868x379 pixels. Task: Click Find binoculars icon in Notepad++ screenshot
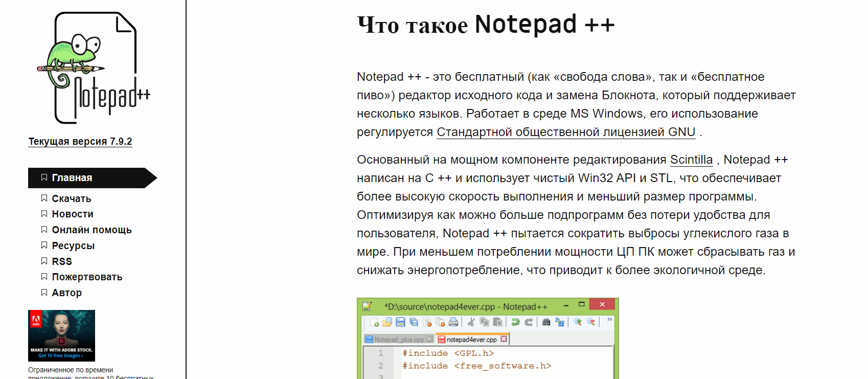click(x=546, y=322)
